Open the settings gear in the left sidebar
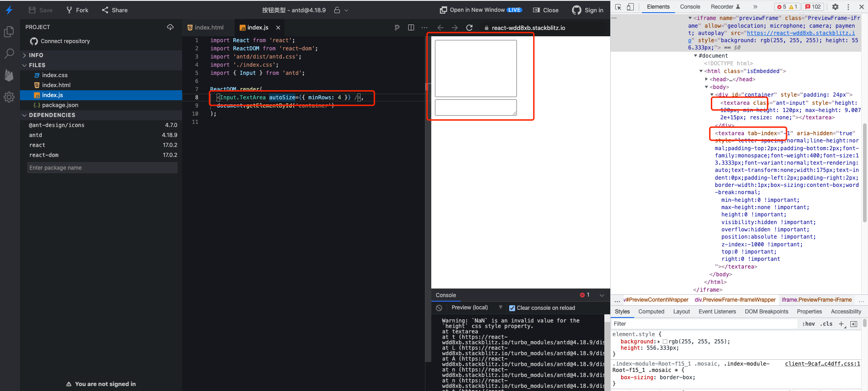 (x=9, y=97)
